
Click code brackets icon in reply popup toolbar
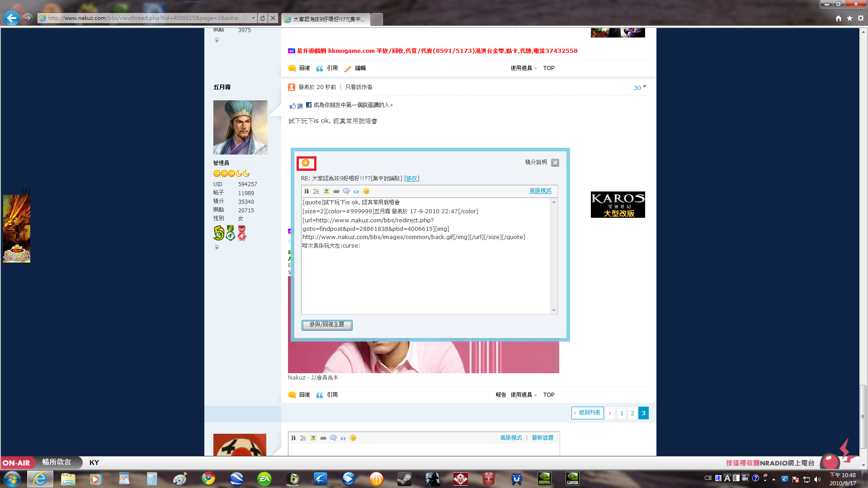[x=356, y=191]
